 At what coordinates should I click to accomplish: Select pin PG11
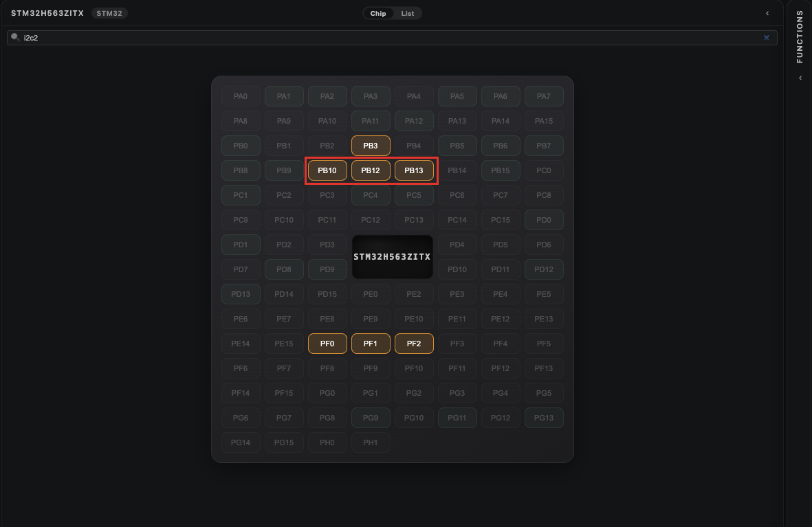point(457,418)
